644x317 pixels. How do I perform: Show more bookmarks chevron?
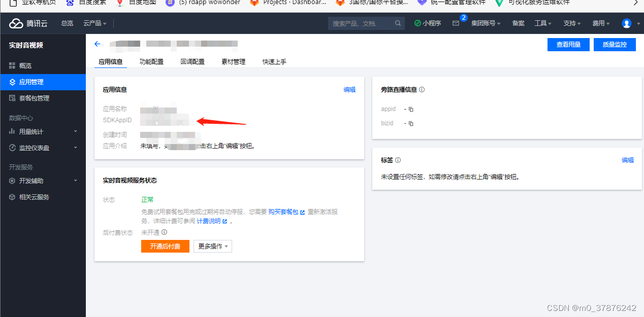point(635,3)
